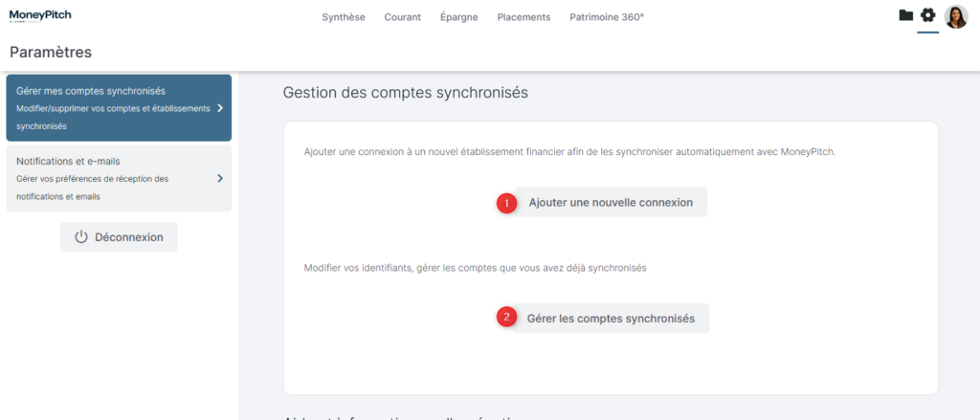The image size is (980, 420).
Task: Click Gérer les comptes synchronisés button
Action: coord(611,318)
